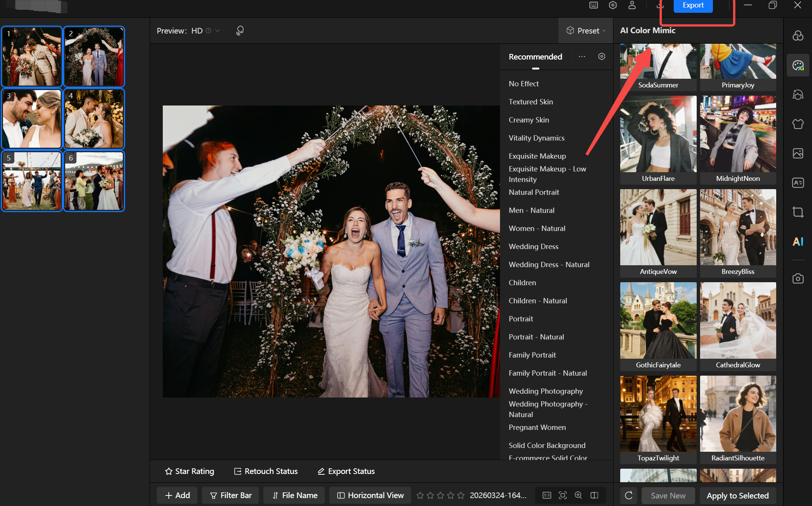
Task: Click the zoom-in magnifier icon
Action: pos(578,495)
